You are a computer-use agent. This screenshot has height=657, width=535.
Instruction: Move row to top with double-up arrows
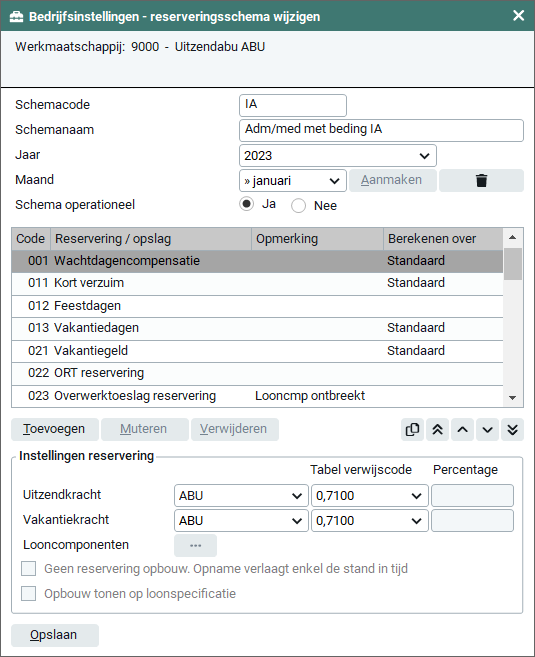click(x=437, y=429)
